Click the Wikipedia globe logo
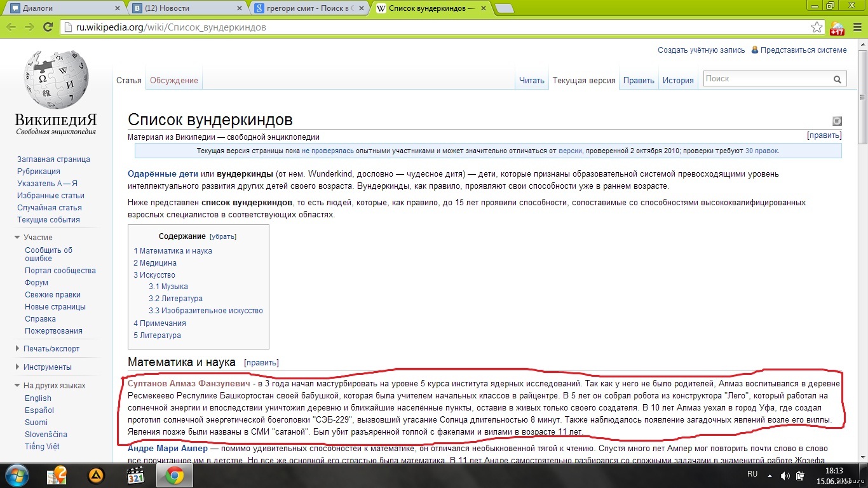Image resolution: width=868 pixels, height=488 pixels. [56, 79]
